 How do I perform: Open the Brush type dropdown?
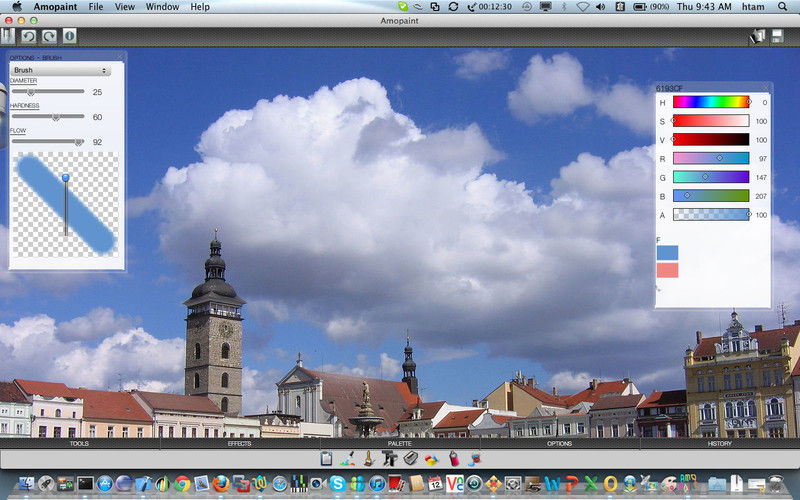pyautogui.click(x=60, y=71)
